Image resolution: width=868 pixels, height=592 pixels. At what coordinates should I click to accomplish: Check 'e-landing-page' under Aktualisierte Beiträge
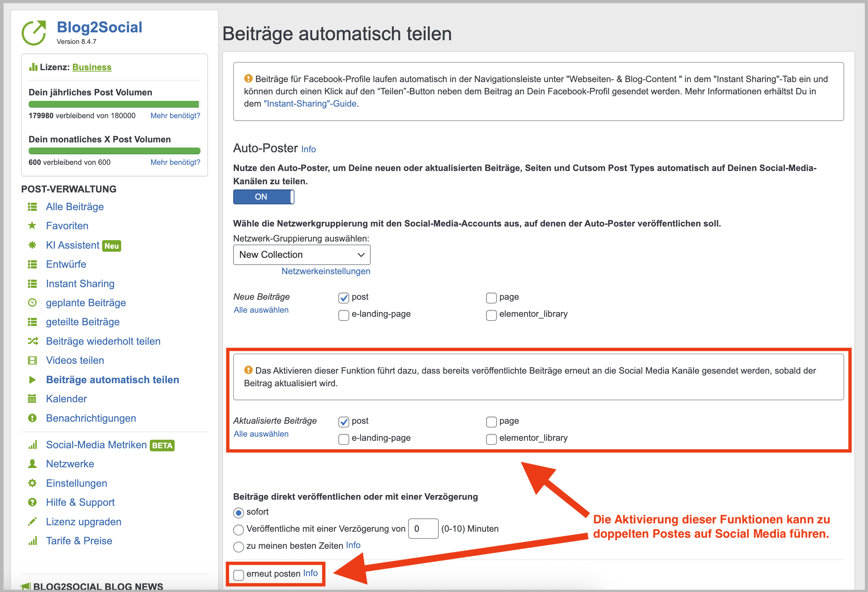coord(343,439)
